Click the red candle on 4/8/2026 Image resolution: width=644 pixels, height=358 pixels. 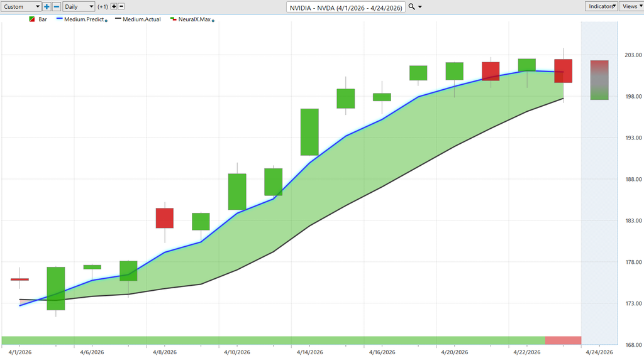pyautogui.click(x=165, y=218)
